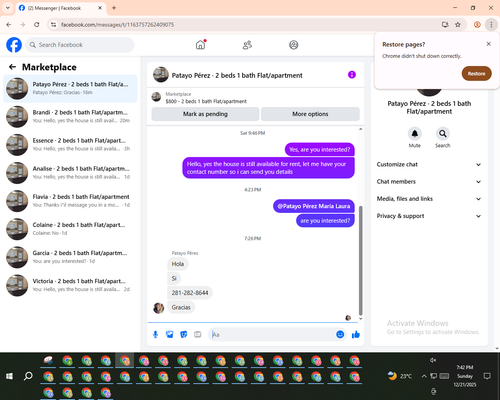Open site information icon in address bar
500x400 pixels.
[53, 24]
